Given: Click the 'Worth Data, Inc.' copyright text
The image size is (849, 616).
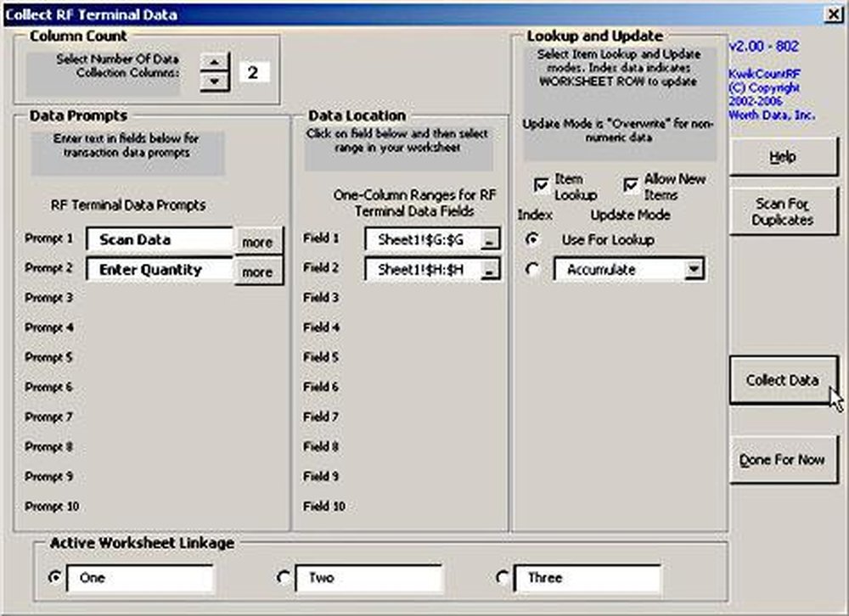Looking at the screenshot, I should click(x=772, y=115).
